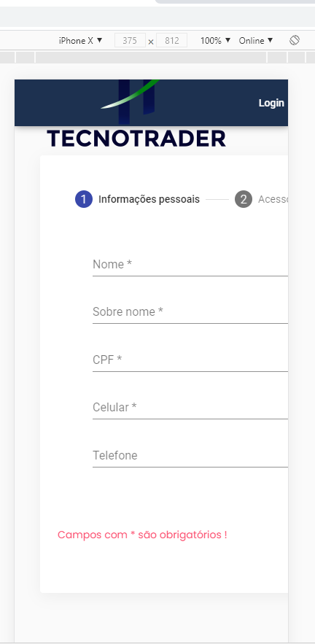Click step 1 circle icon

point(83,199)
